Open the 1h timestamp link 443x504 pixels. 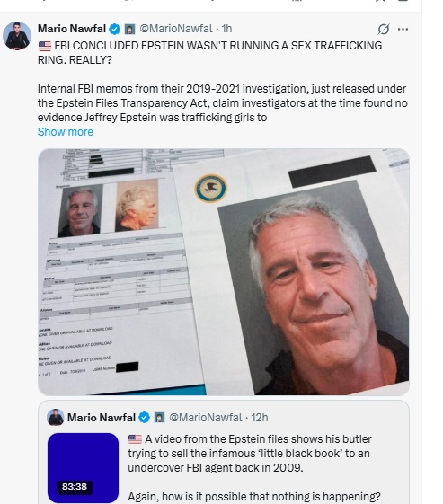click(226, 29)
